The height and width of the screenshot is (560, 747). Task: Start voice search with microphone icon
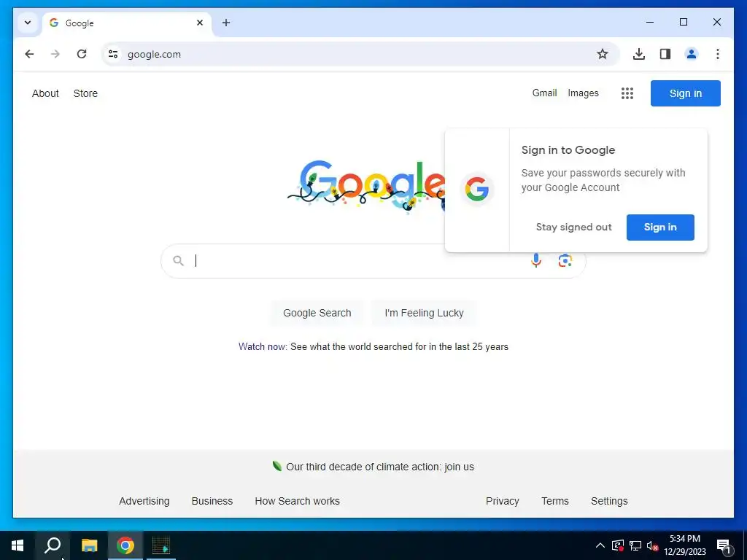coord(536,260)
